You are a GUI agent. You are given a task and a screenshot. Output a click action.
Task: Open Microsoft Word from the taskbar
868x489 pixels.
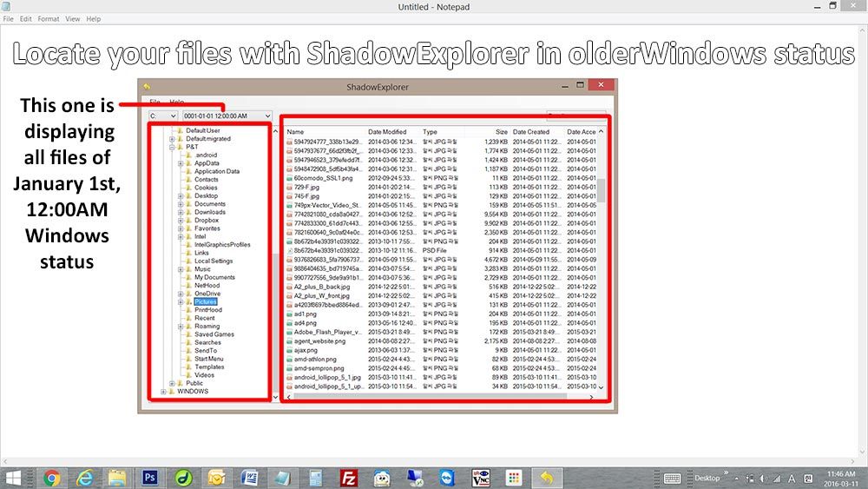coord(250,478)
